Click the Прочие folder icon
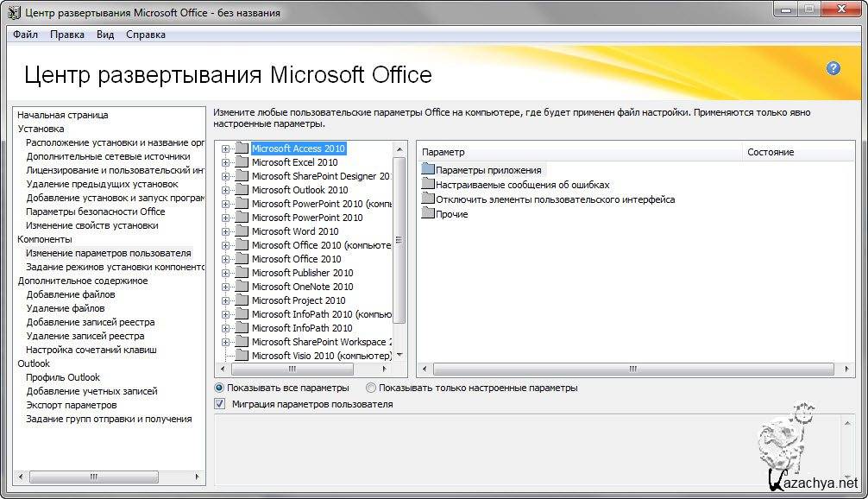This screenshot has width=868, height=499. 428,214
